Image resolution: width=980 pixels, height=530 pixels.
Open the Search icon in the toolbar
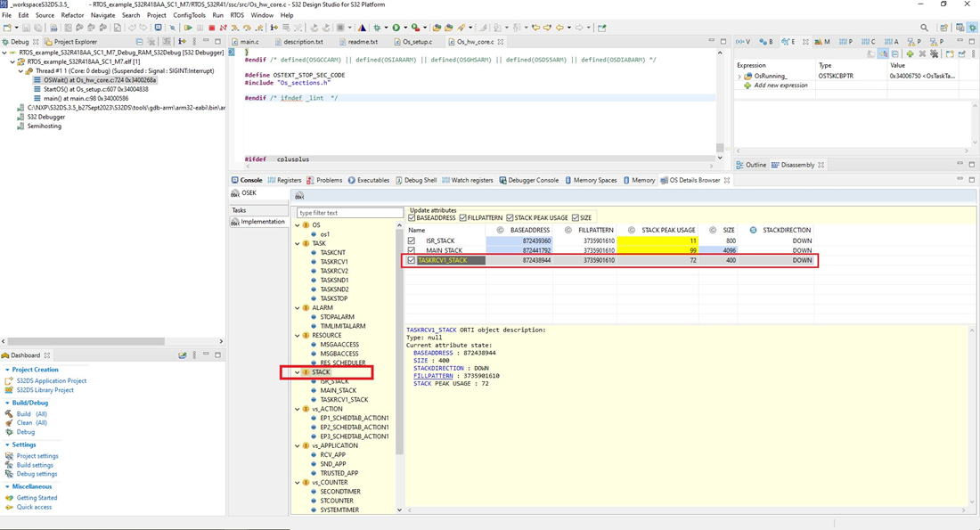point(924,27)
